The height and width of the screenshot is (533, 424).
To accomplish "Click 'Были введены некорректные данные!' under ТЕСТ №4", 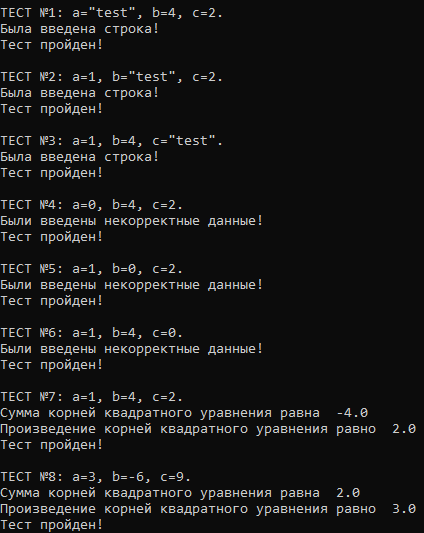I will [132, 221].
